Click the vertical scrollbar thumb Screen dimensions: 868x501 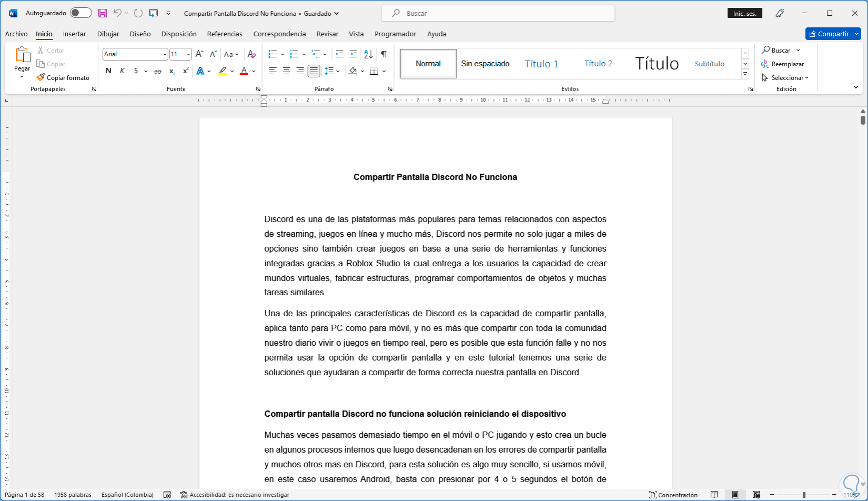pos(863,120)
